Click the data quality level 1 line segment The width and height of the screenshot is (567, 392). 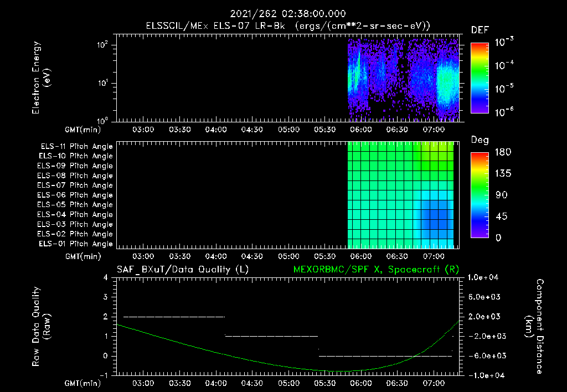click(271, 336)
